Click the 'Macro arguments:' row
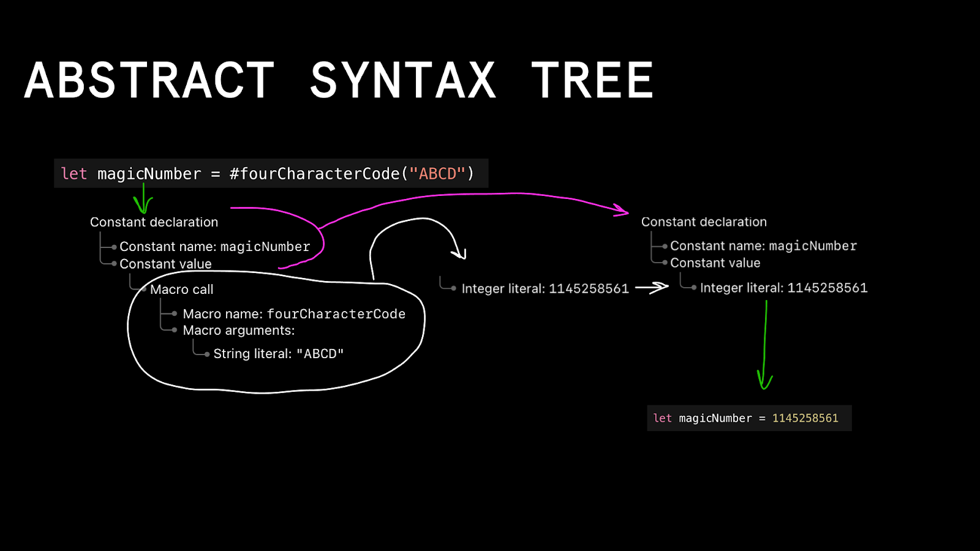The height and width of the screenshot is (551, 980). [238, 331]
